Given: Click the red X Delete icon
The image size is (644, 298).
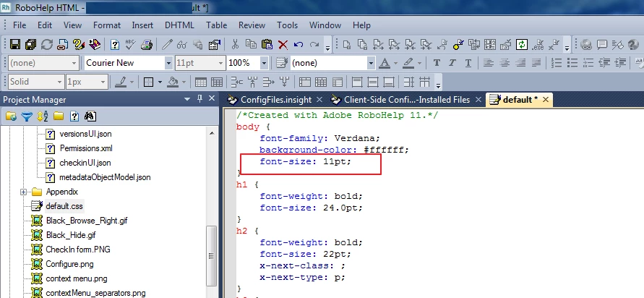Looking at the screenshot, I should point(283,44).
